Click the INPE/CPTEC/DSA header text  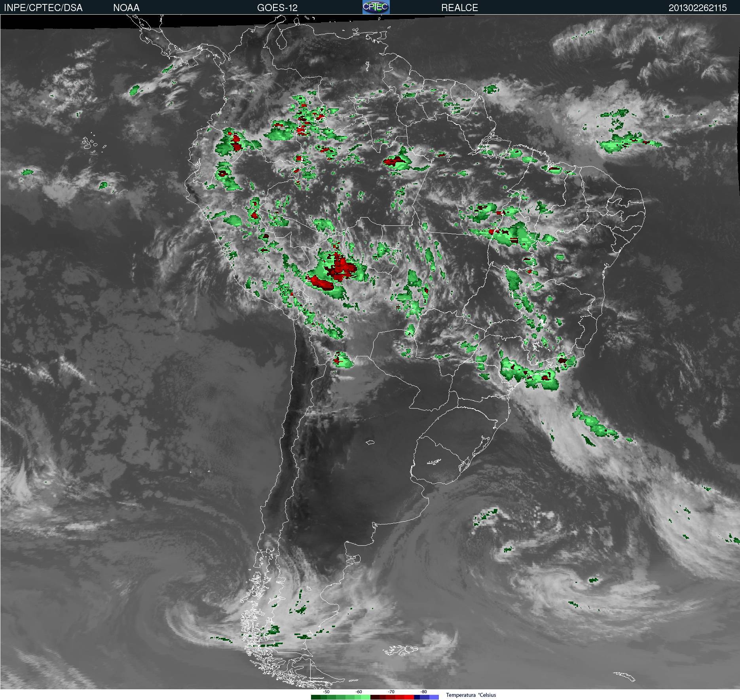pos(43,8)
